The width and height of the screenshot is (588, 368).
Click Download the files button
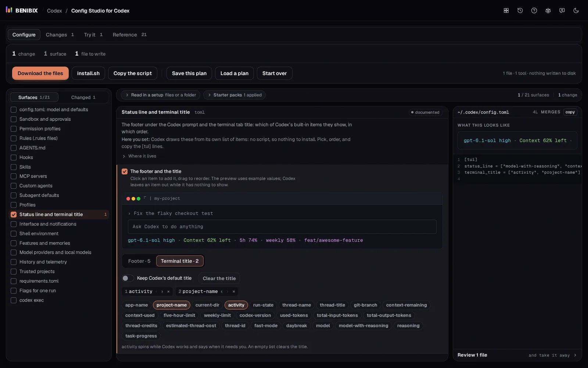pos(40,73)
